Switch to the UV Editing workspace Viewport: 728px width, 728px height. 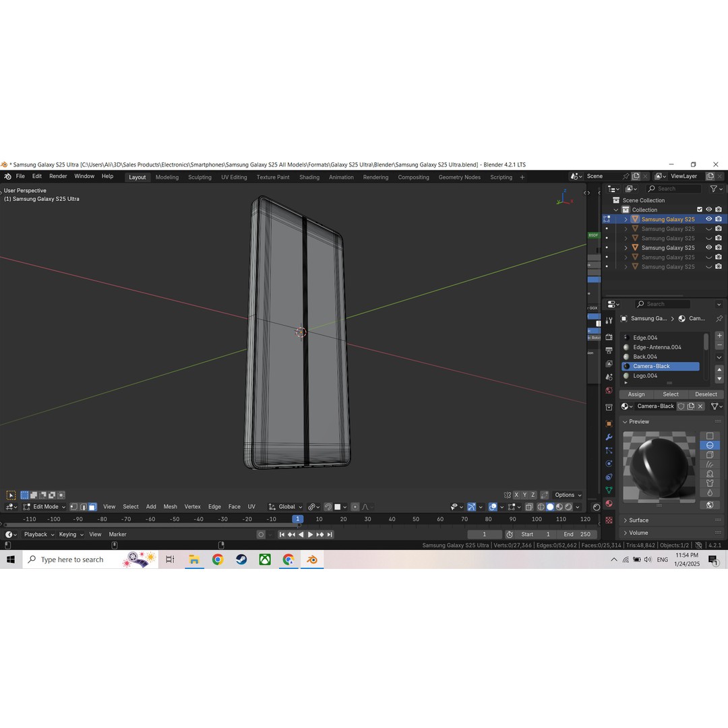pos(234,177)
